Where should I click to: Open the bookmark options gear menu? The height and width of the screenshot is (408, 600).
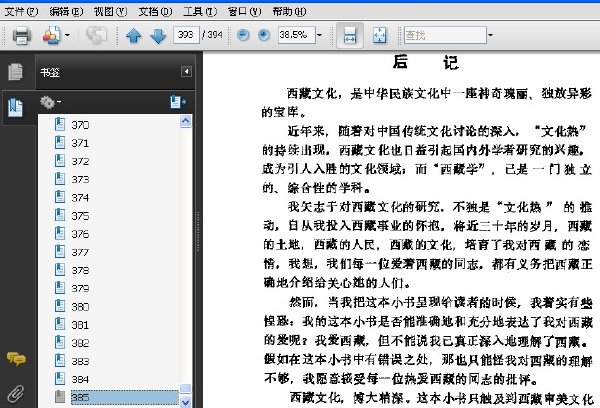pyautogui.click(x=50, y=102)
